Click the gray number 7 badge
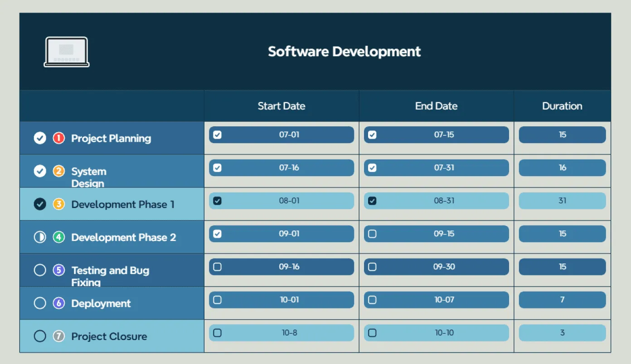 coord(59,336)
